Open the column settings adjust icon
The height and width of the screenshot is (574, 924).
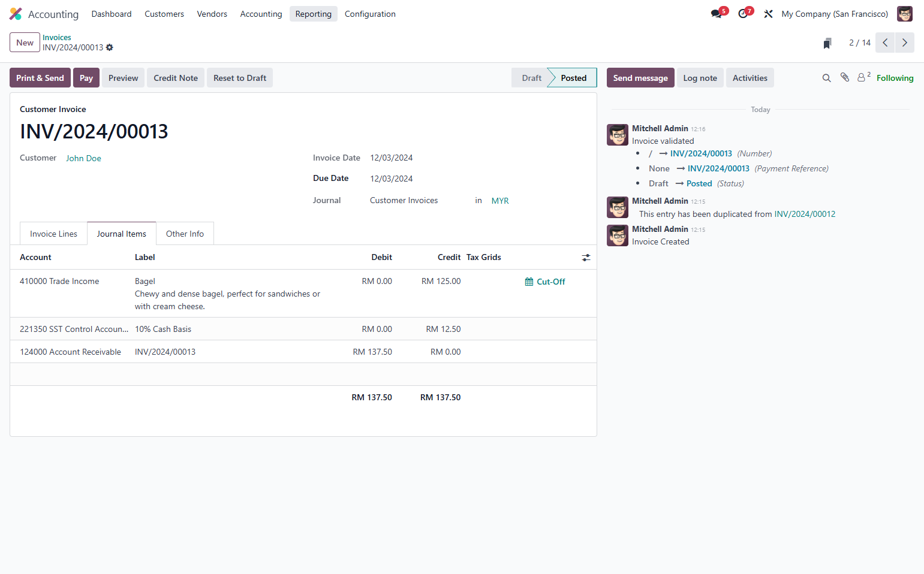[x=586, y=258]
